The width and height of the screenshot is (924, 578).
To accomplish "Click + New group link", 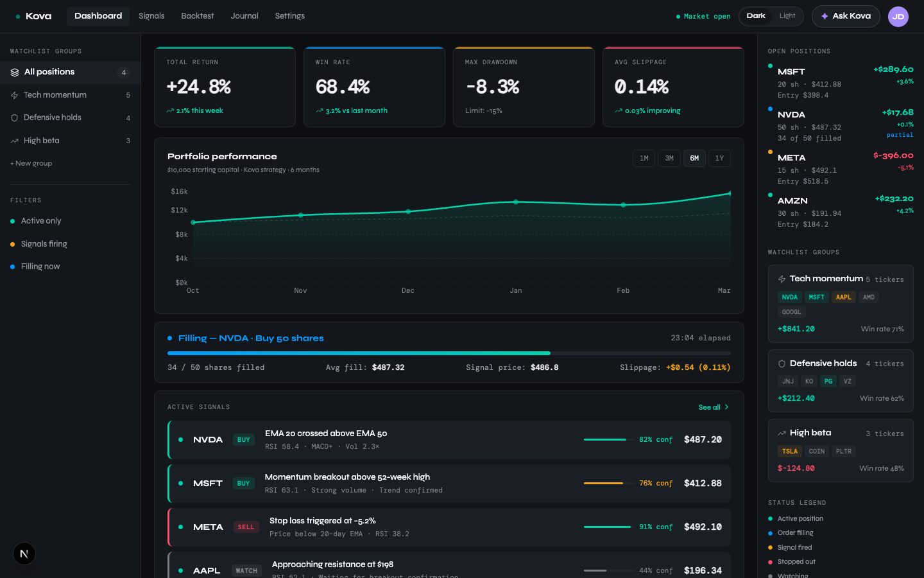I will 31,164.
